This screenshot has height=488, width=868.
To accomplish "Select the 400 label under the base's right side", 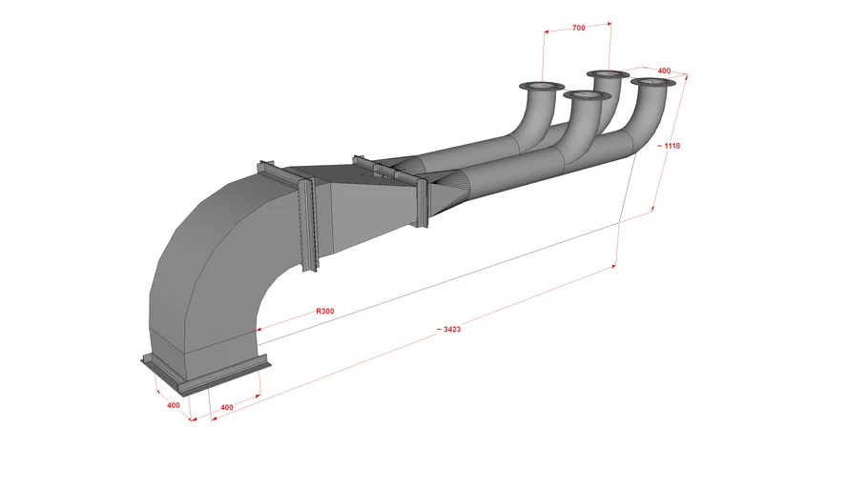I will click(x=227, y=407).
